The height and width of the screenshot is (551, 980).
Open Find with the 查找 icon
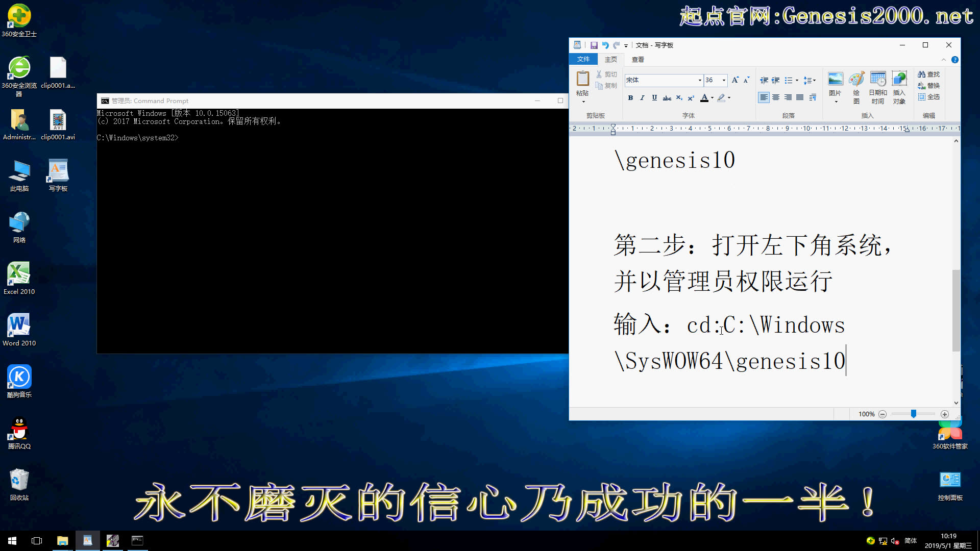click(928, 74)
